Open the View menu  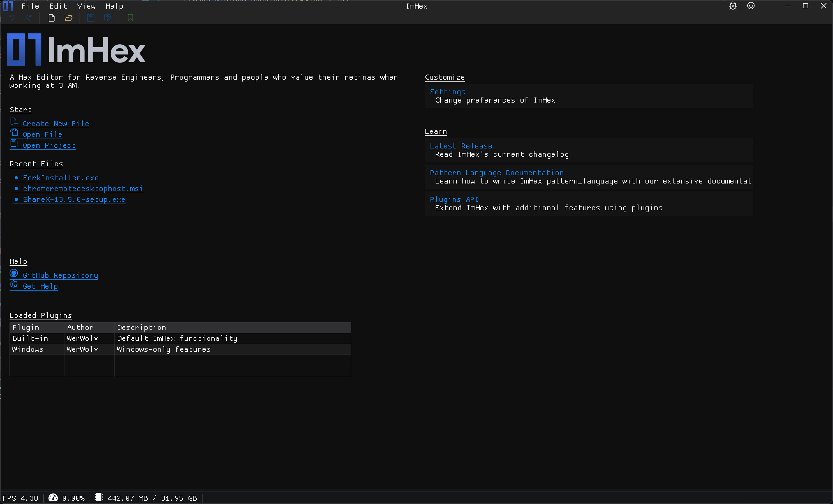pyautogui.click(x=86, y=6)
